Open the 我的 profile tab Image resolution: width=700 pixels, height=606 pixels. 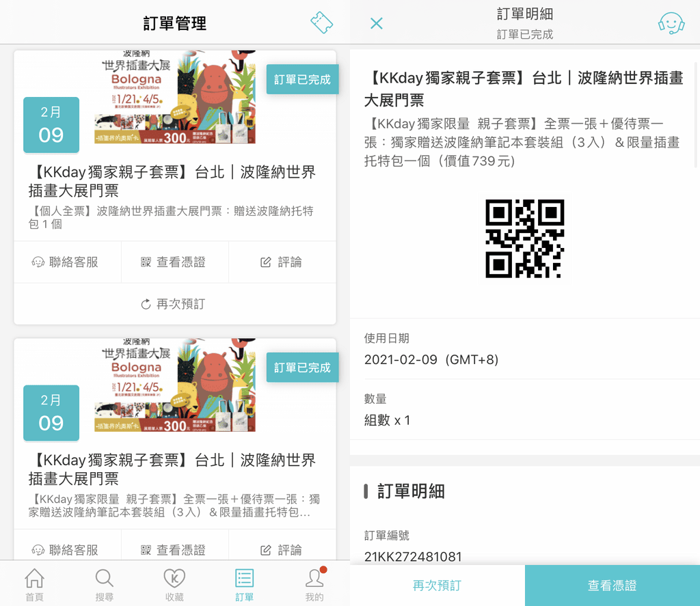coord(314,585)
